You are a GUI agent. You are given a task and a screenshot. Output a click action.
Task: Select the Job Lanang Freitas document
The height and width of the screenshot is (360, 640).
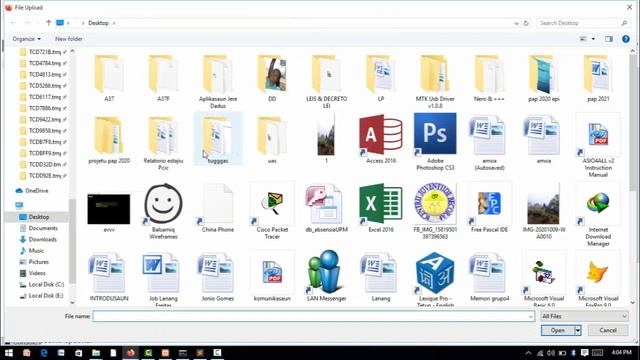pos(163,278)
